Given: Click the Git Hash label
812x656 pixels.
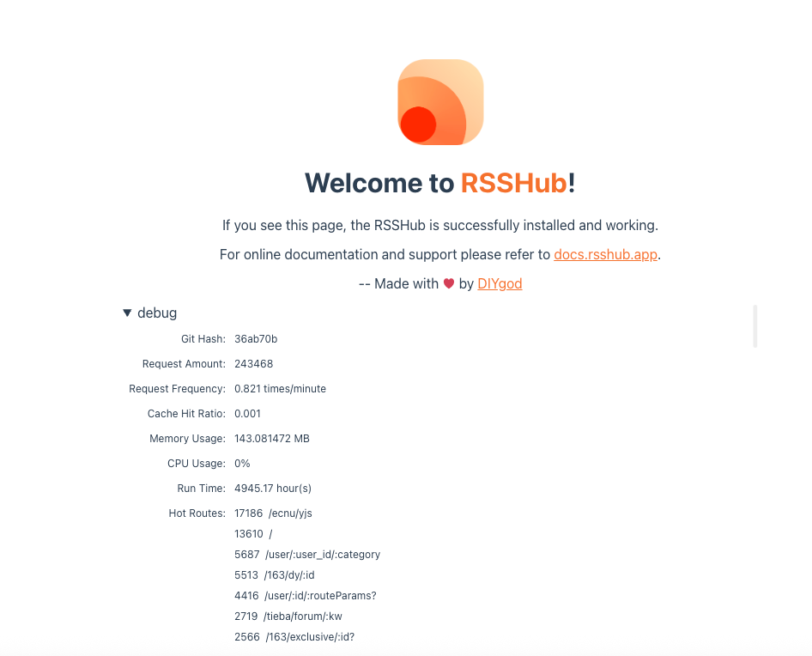Looking at the screenshot, I should tap(203, 339).
